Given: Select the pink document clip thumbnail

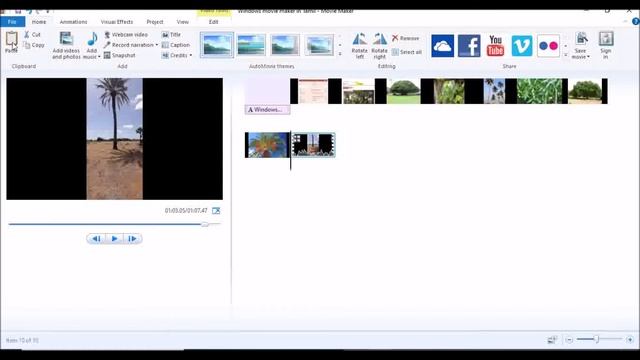Looking at the screenshot, I should click(x=313, y=91).
